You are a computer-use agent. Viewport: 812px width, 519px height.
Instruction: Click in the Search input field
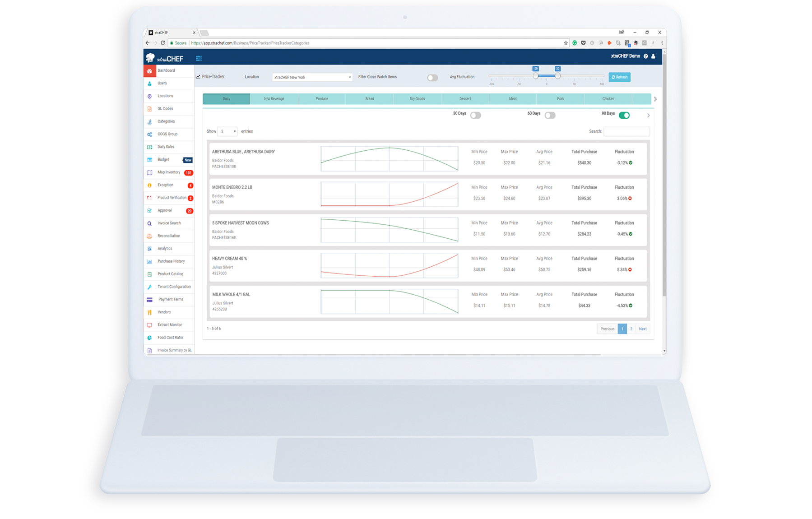(626, 131)
